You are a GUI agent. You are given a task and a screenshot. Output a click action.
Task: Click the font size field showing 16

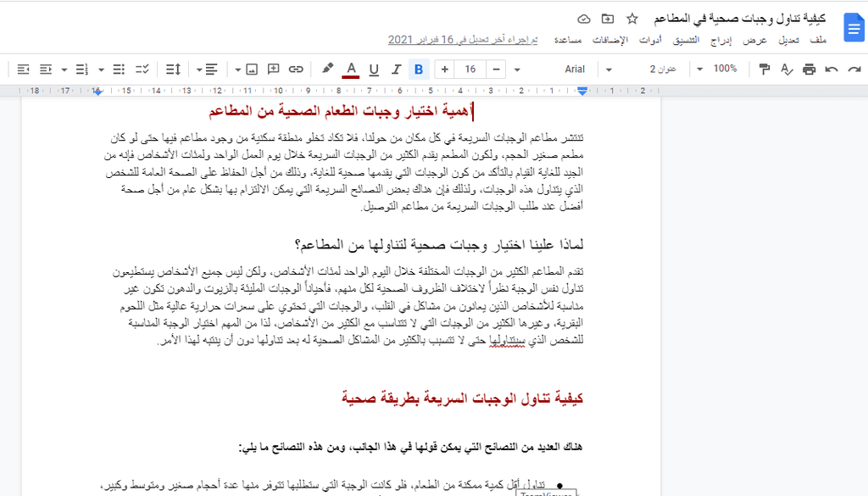coord(470,70)
